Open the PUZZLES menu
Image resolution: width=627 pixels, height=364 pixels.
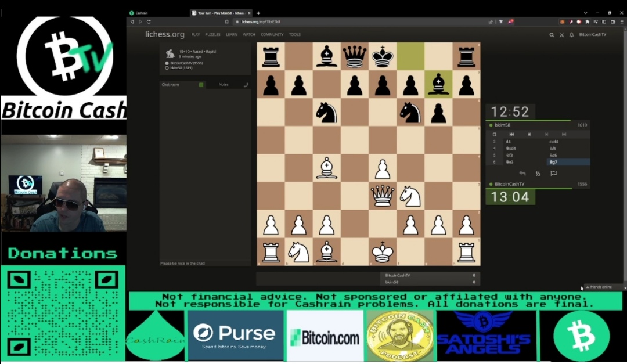[212, 35]
